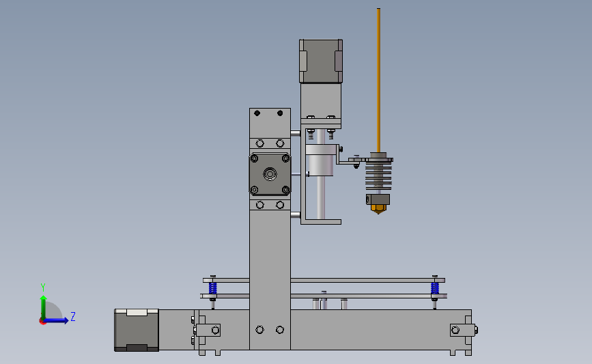
Task: Select the column's top plate with black screws
Action: click(x=270, y=123)
